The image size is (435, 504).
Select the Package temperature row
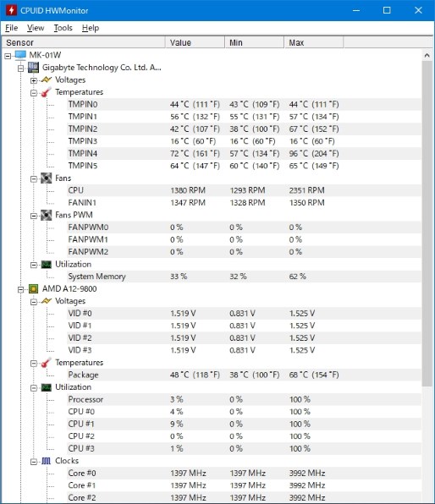pos(244,375)
